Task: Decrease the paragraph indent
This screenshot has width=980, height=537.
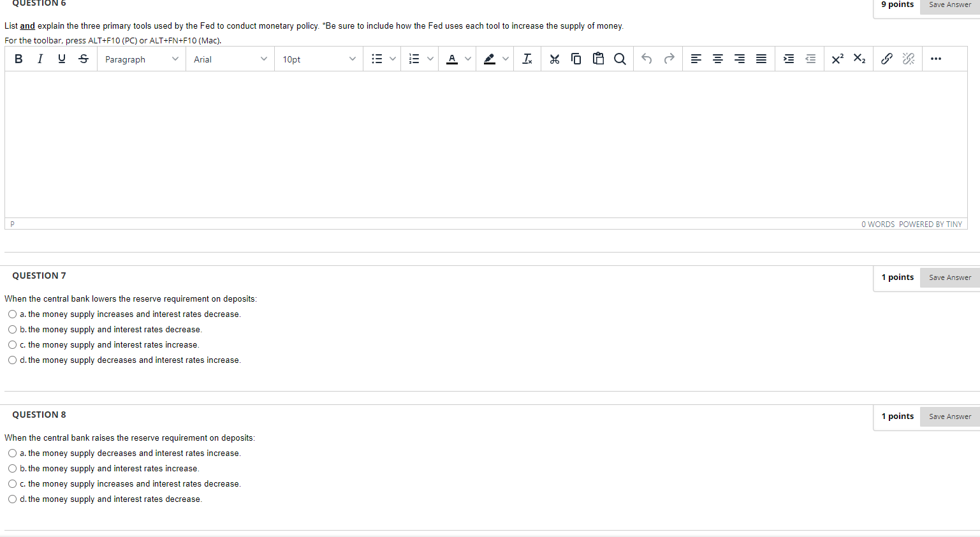Action: click(x=810, y=59)
